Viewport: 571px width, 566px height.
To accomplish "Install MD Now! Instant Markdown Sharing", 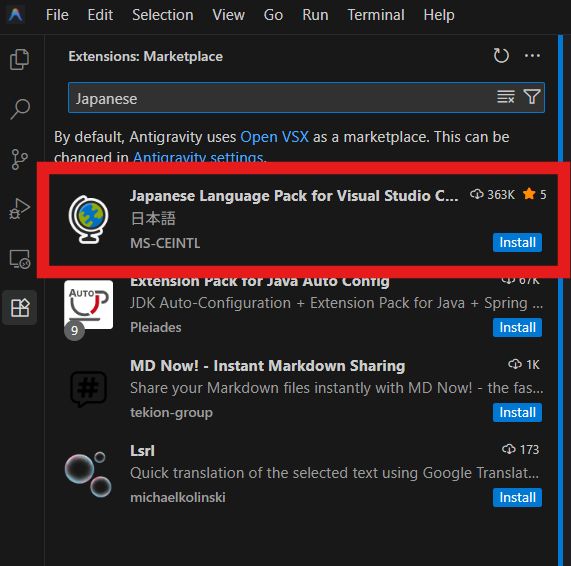I will pos(517,412).
